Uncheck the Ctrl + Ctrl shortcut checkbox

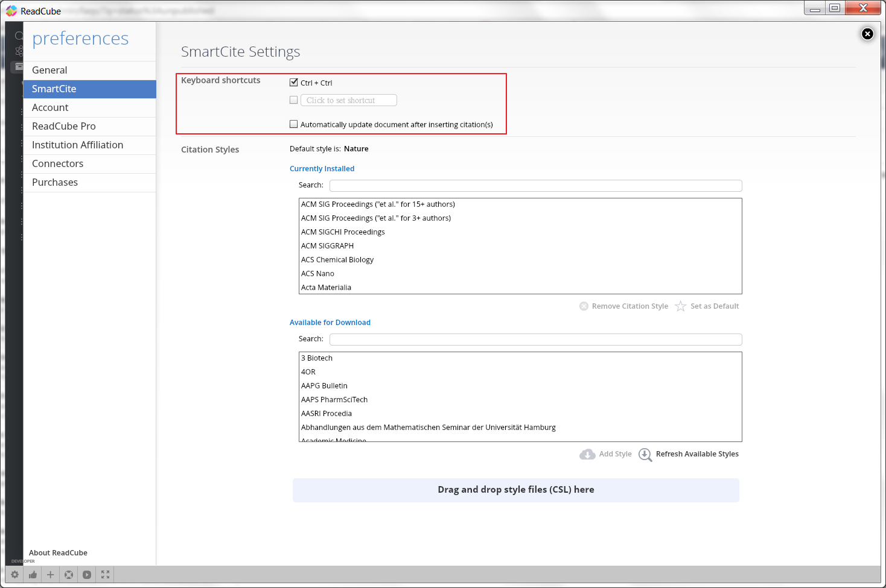click(294, 83)
